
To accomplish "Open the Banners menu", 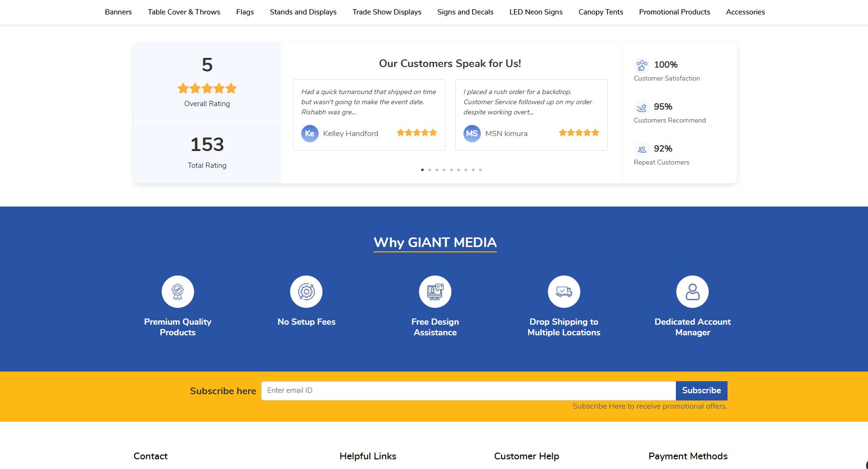I will tap(118, 12).
